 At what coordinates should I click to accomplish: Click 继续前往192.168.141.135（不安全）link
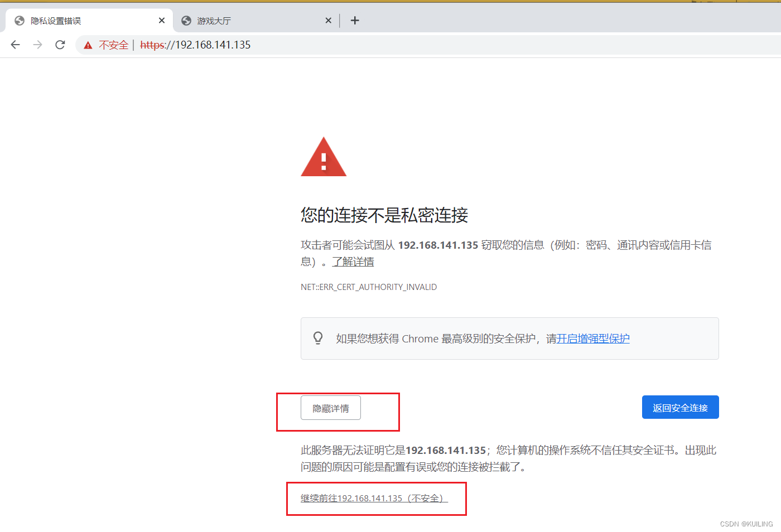(x=373, y=498)
